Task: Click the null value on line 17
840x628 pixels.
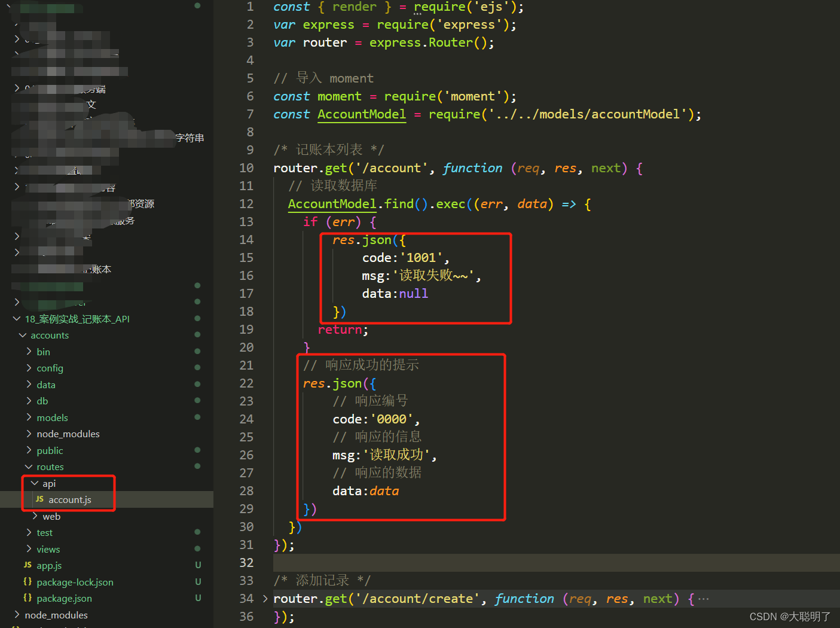Action: (414, 294)
